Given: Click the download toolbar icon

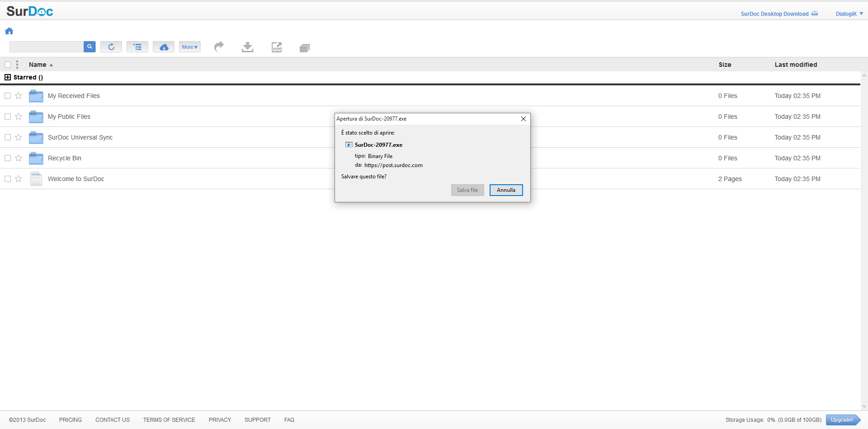Looking at the screenshot, I should tap(248, 47).
